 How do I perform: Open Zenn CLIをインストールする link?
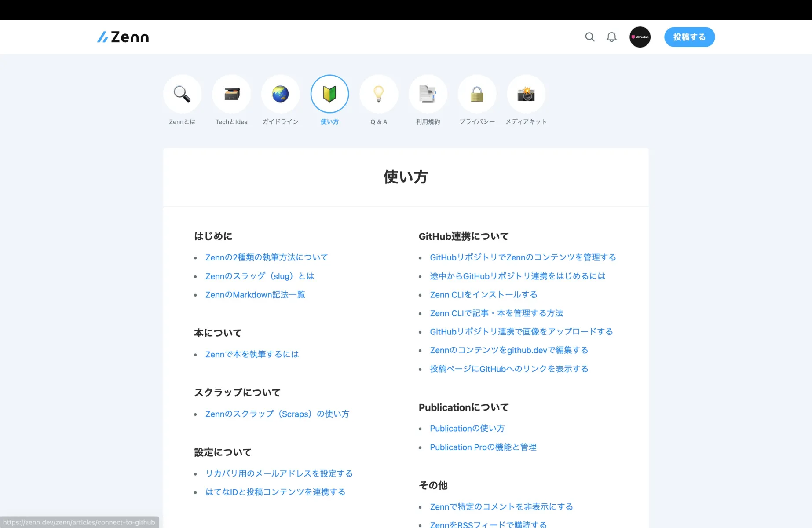point(484,294)
